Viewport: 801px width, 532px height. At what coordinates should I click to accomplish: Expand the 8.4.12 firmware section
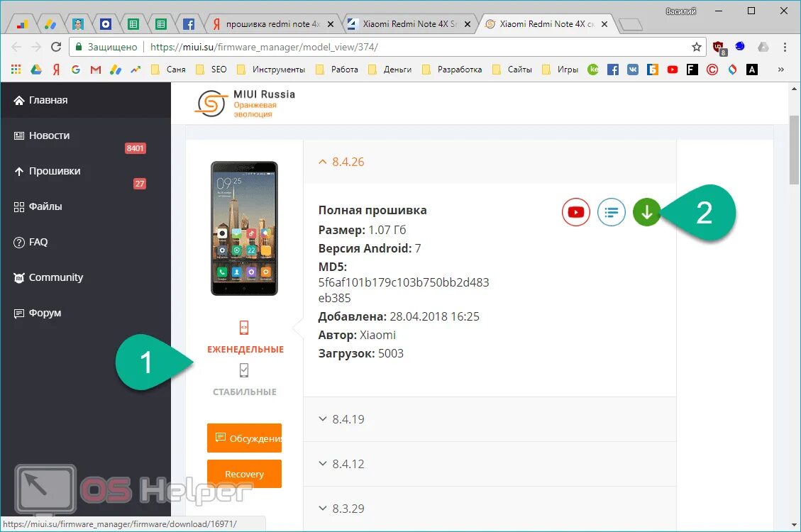point(490,464)
